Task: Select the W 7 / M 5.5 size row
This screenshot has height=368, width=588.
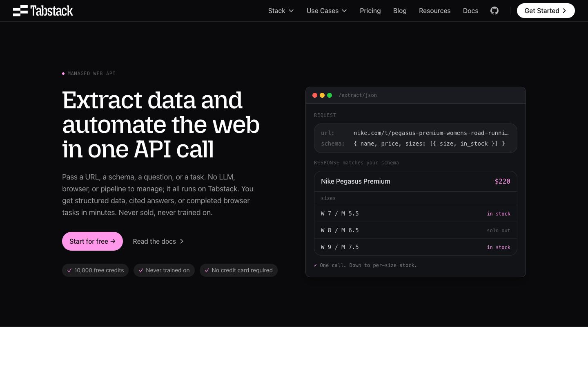Action: (x=416, y=213)
